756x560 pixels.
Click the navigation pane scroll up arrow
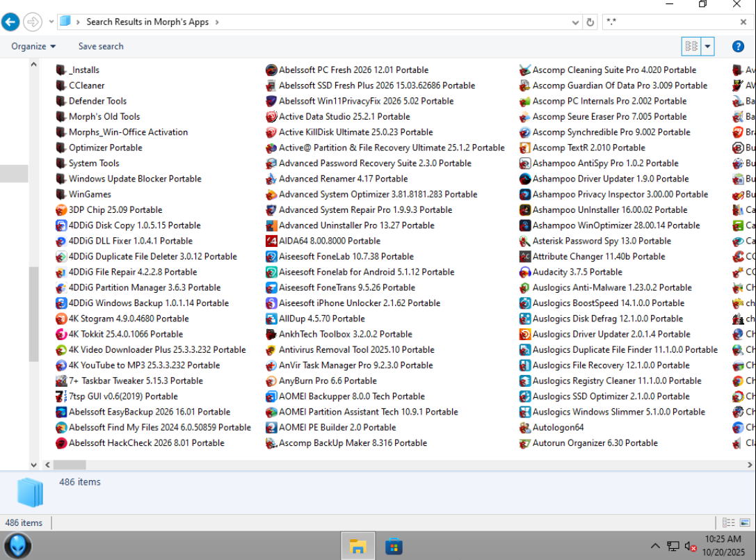[x=34, y=64]
